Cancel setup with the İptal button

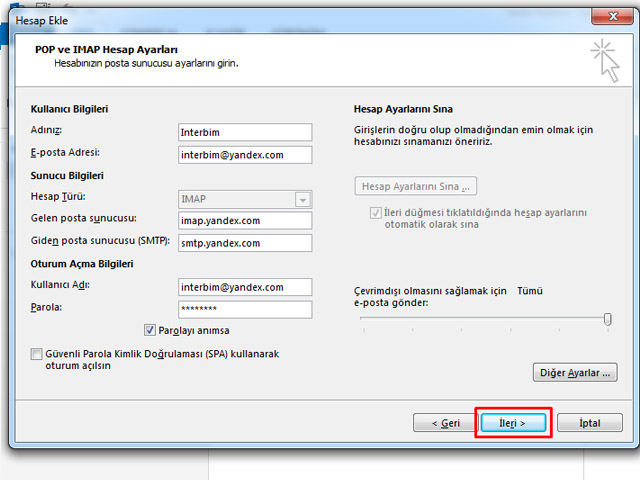(x=590, y=423)
